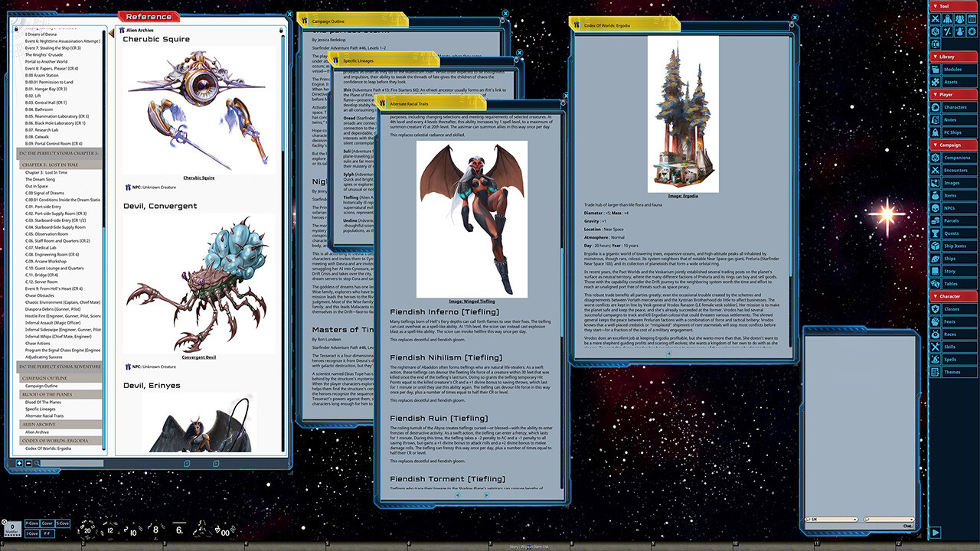This screenshot has height=551, width=980.
Task: Open the Codex Of Worlds Ergodia entry
Action: pos(48,448)
